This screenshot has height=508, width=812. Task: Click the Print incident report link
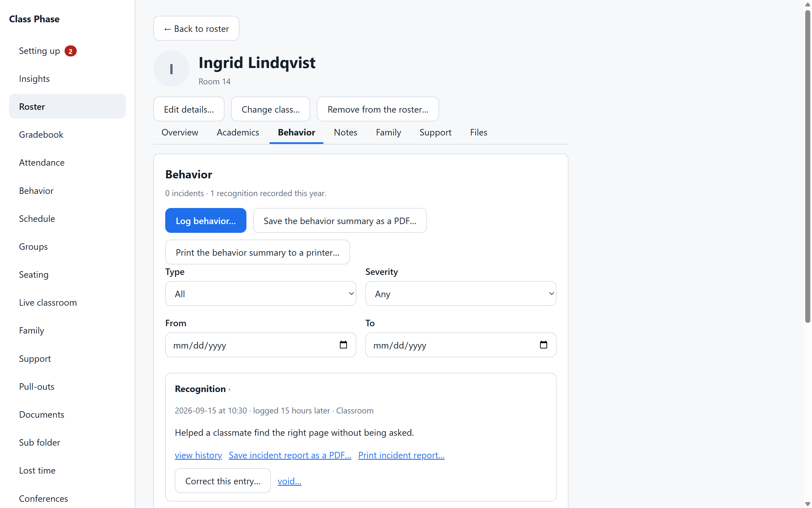tap(401, 455)
